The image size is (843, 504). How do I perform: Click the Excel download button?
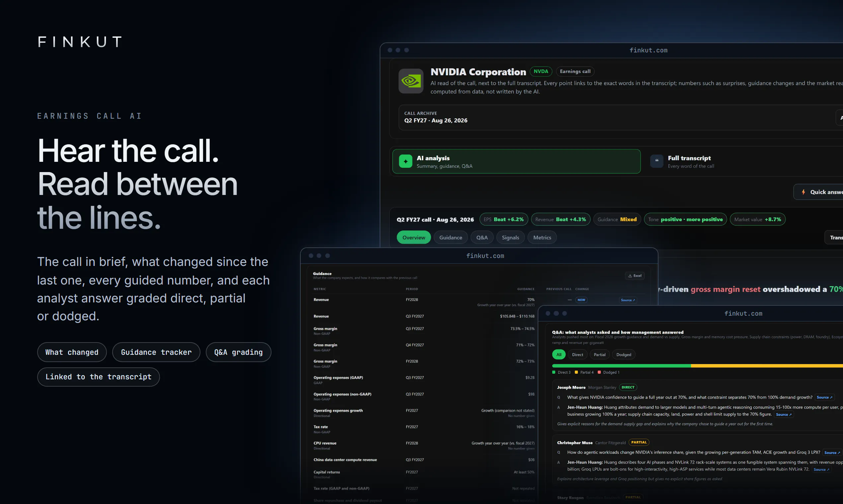(x=634, y=276)
